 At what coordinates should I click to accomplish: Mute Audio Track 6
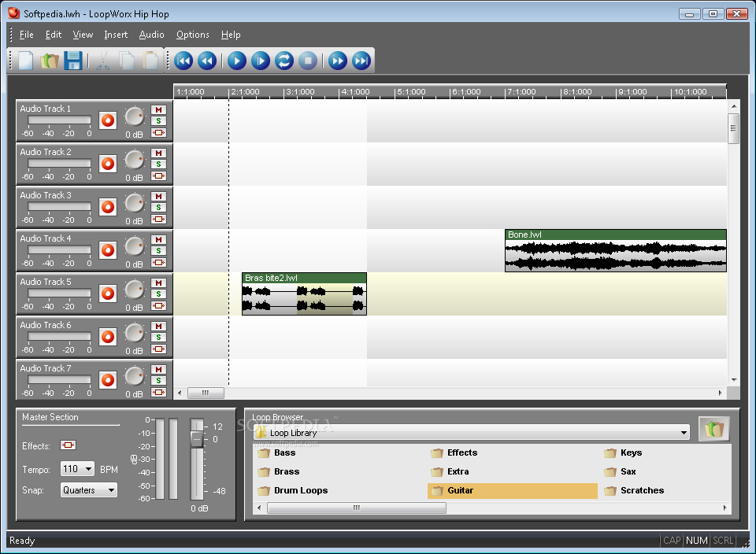point(158,326)
